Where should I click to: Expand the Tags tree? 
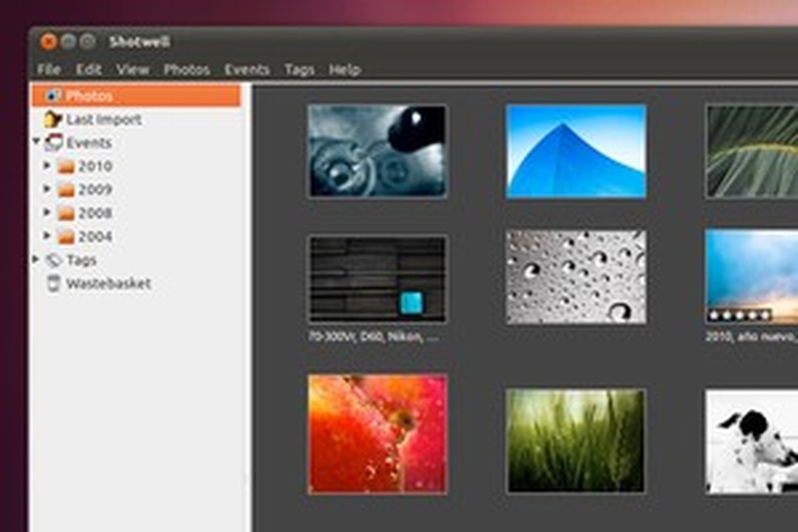click(36, 260)
